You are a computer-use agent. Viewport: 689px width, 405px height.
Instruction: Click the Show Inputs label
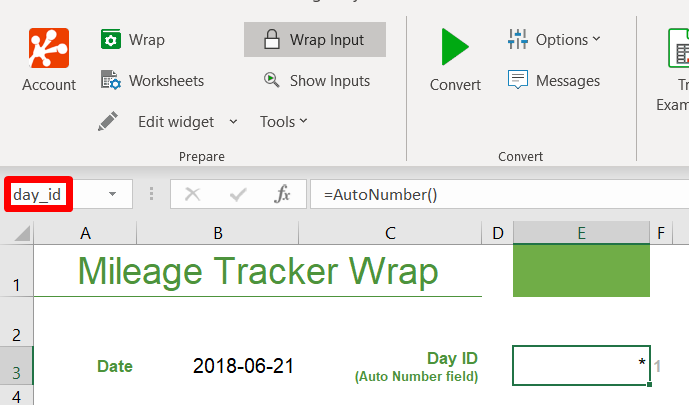coord(330,81)
